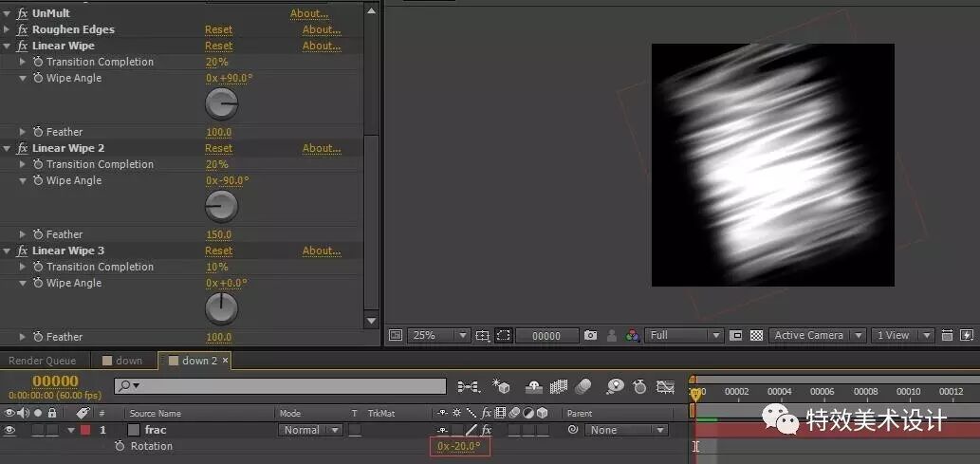Click the Parent pick whip spiral icon

click(572, 430)
